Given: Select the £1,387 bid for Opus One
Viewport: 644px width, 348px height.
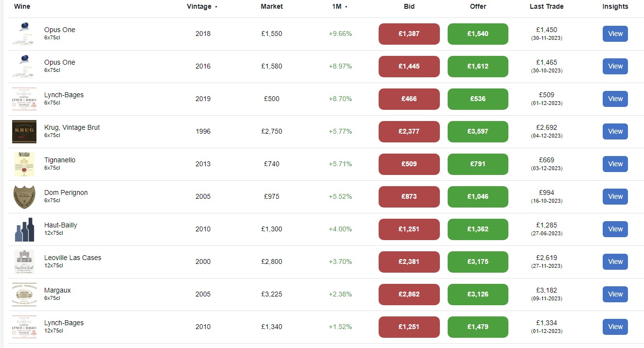Looking at the screenshot, I should point(409,34).
